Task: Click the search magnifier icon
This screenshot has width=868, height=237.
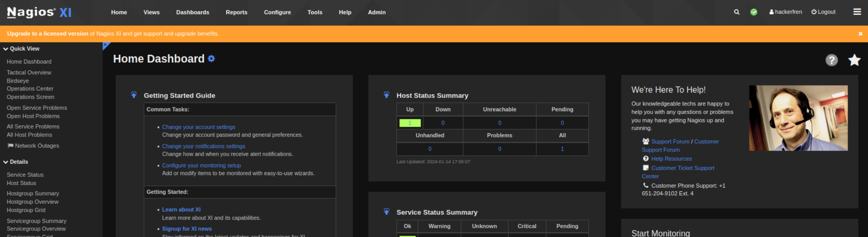Action: coord(736,12)
